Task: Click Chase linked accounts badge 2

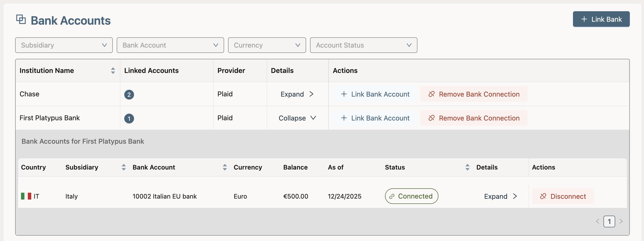Action: pos(129,95)
